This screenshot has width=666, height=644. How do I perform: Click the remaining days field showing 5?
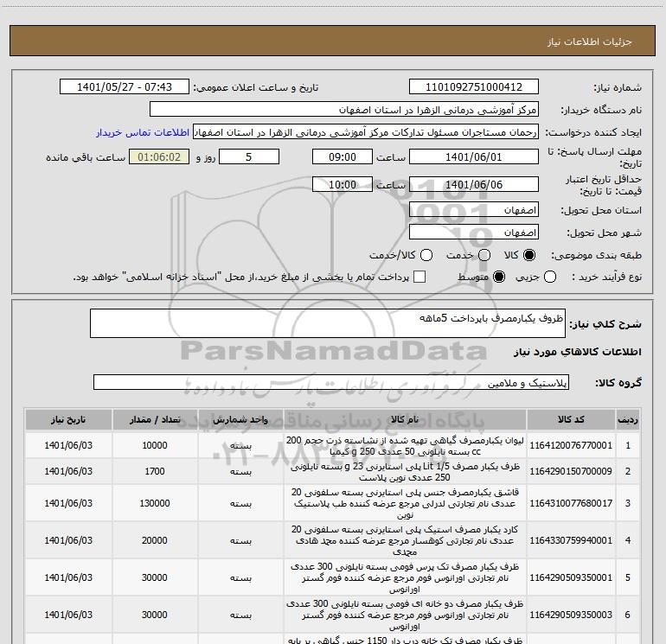(249, 156)
